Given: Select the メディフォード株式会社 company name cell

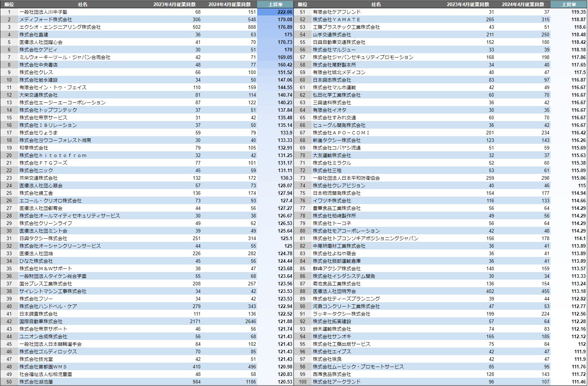Looking at the screenshot, I should point(46,19).
